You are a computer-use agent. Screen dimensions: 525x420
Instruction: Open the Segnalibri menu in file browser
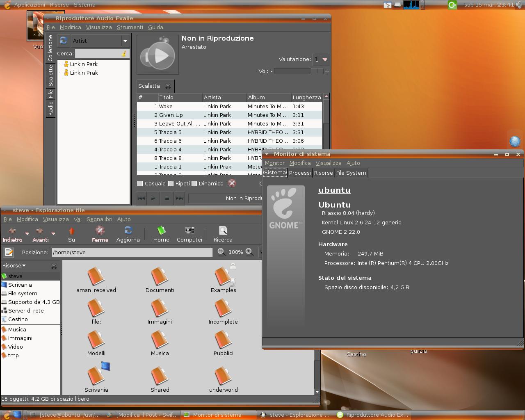[x=99, y=219]
